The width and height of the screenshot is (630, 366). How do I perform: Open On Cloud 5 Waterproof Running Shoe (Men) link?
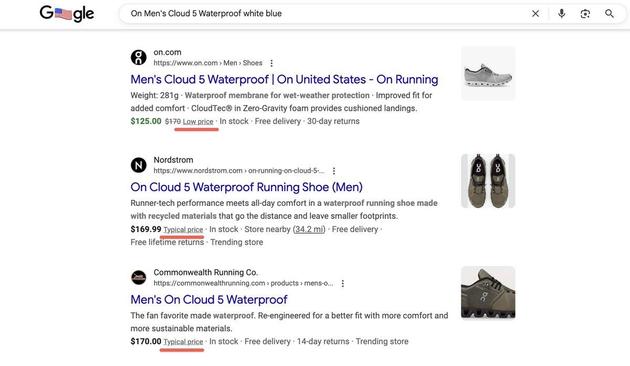(x=246, y=187)
